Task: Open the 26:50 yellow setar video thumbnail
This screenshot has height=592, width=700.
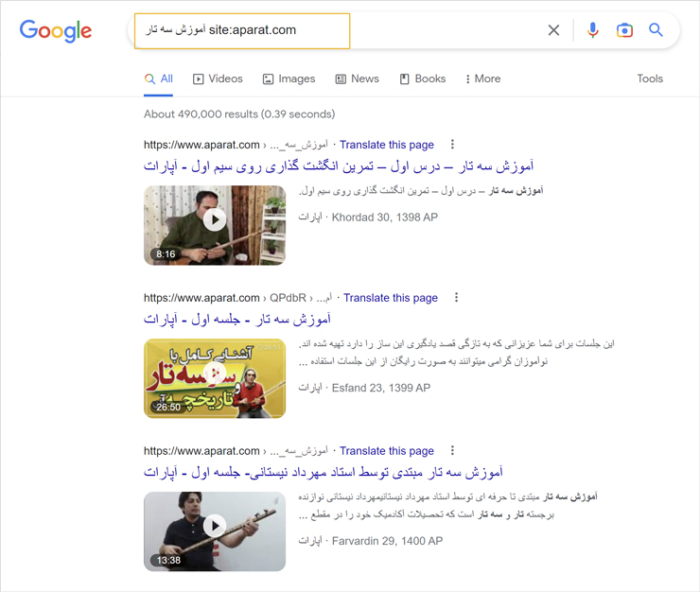Action: click(215, 378)
